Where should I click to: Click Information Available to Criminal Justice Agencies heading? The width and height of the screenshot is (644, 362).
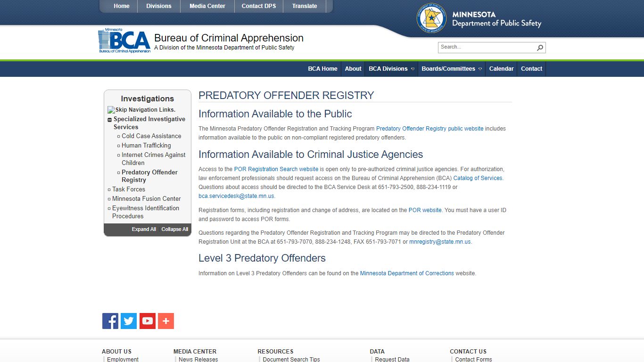click(x=311, y=155)
